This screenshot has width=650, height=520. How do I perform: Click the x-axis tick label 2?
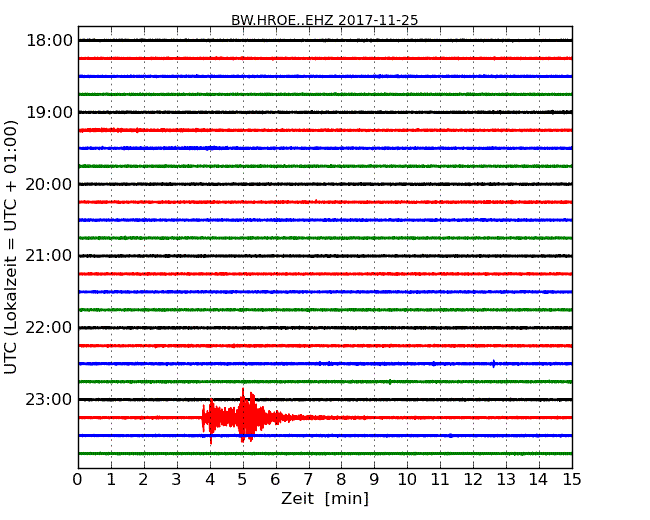tap(143, 480)
